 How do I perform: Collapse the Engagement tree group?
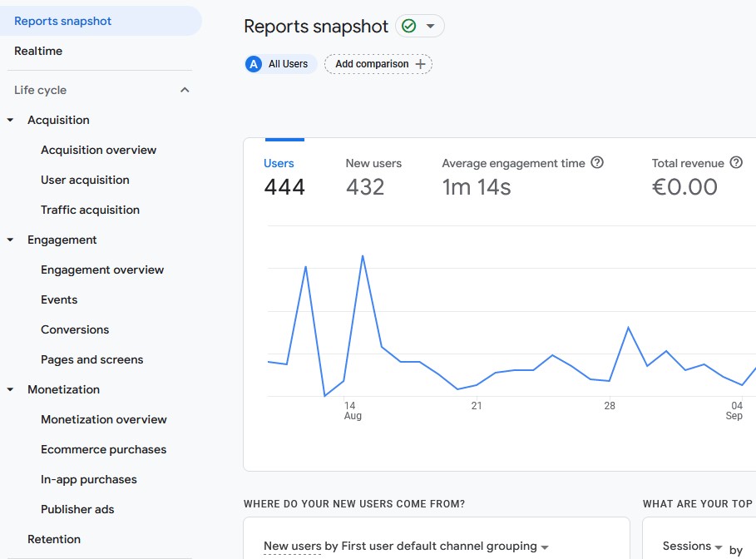(x=11, y=240)
